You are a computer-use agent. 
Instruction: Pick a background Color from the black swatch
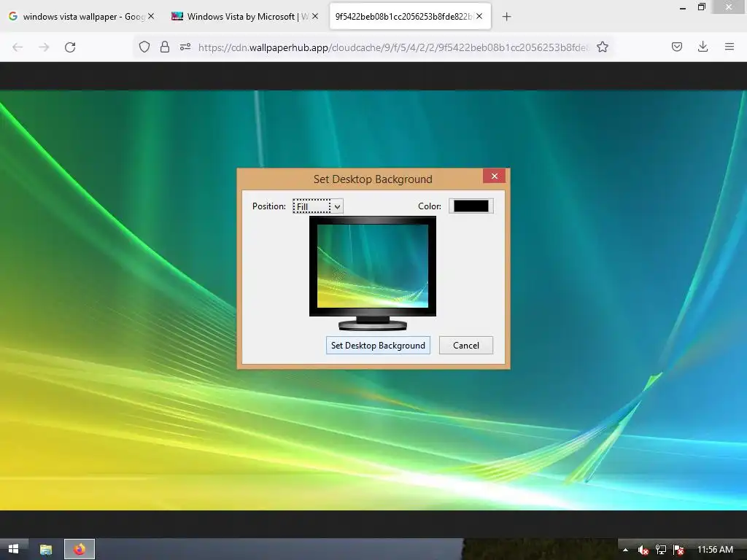pos(471,206)
